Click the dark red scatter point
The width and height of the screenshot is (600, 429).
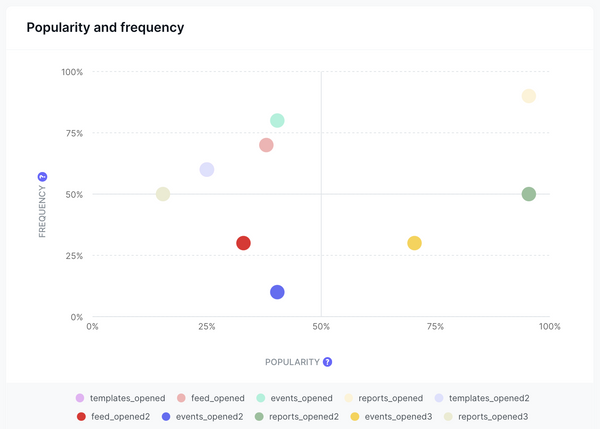click(x=243, y=243)
